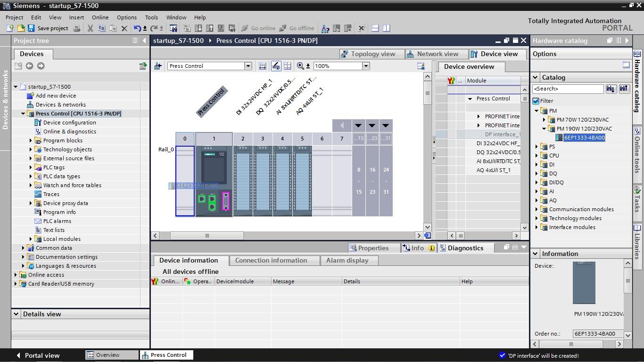The height and width of the screenshot is (362, 644).
Task: Expand Program blocks in project tree
Action: click(x=31, y=140)
